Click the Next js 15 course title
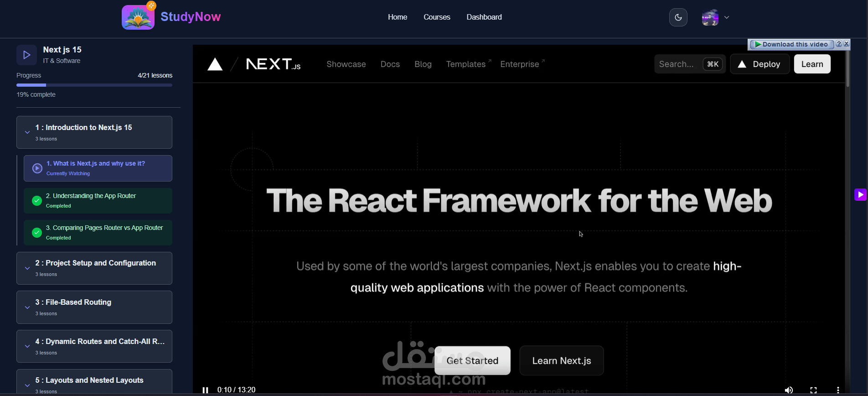 point(62,50)
